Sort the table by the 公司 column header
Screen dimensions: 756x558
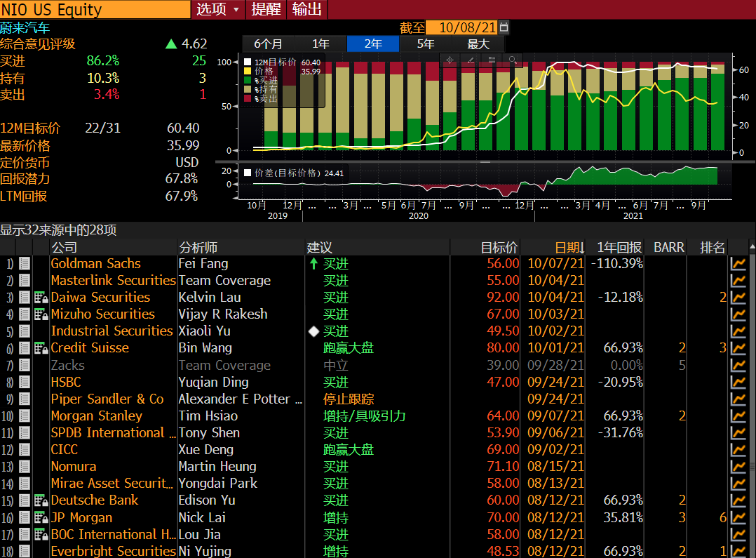(65, 248)
